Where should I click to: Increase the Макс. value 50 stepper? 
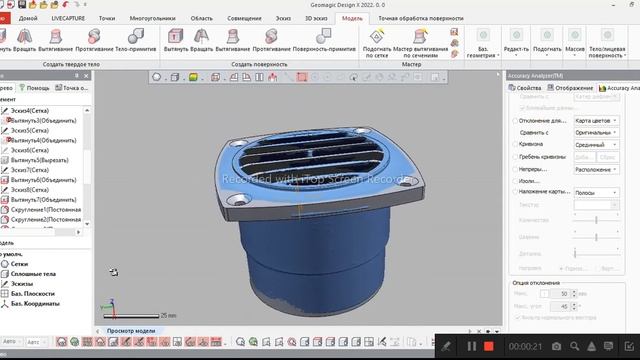click(574, 291)
